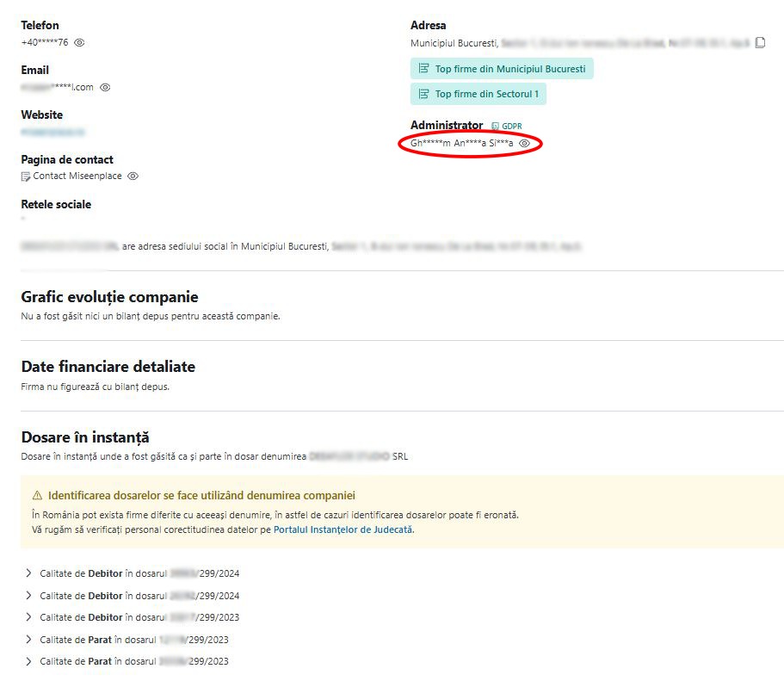The height and width of the screenshot is (681, 784).
Task: Copy the address using the copy icon
Action: coord(760,43)
